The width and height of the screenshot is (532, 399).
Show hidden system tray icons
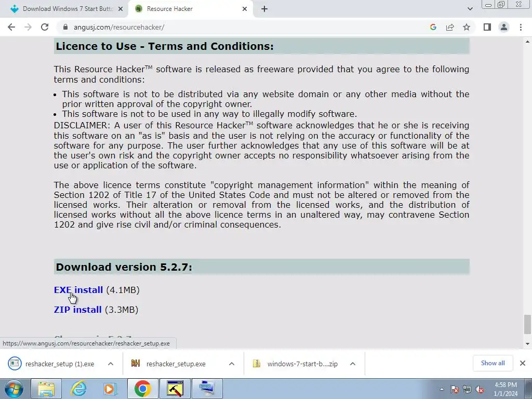pyautogui.click(x=442, y=390)
